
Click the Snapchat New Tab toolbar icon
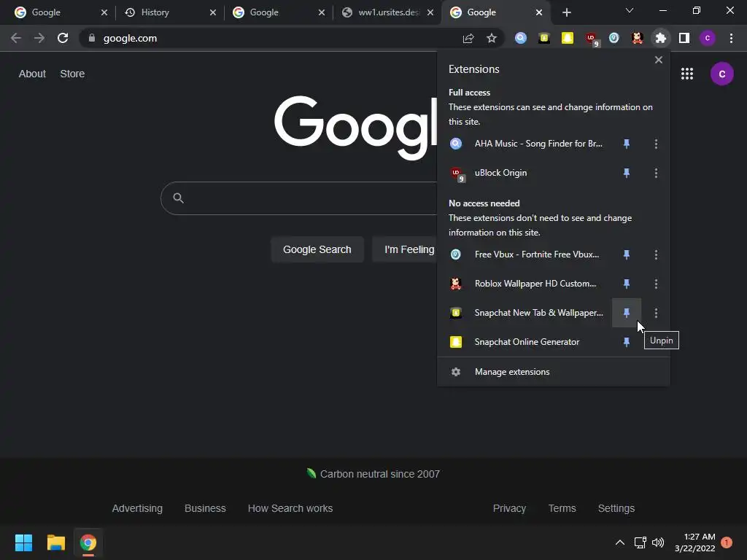(x=544, y=38)
